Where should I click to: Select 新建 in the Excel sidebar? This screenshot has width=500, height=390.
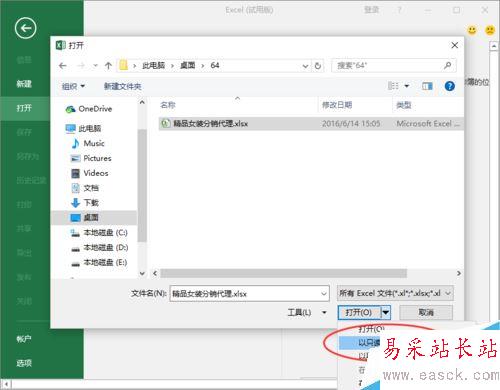point(24,84)
